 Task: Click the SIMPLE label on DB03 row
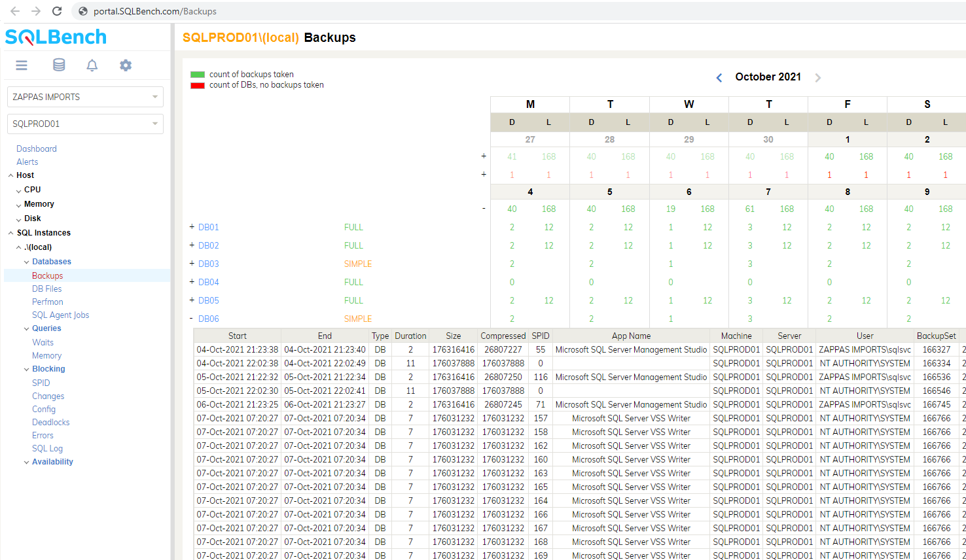(358, 264)
